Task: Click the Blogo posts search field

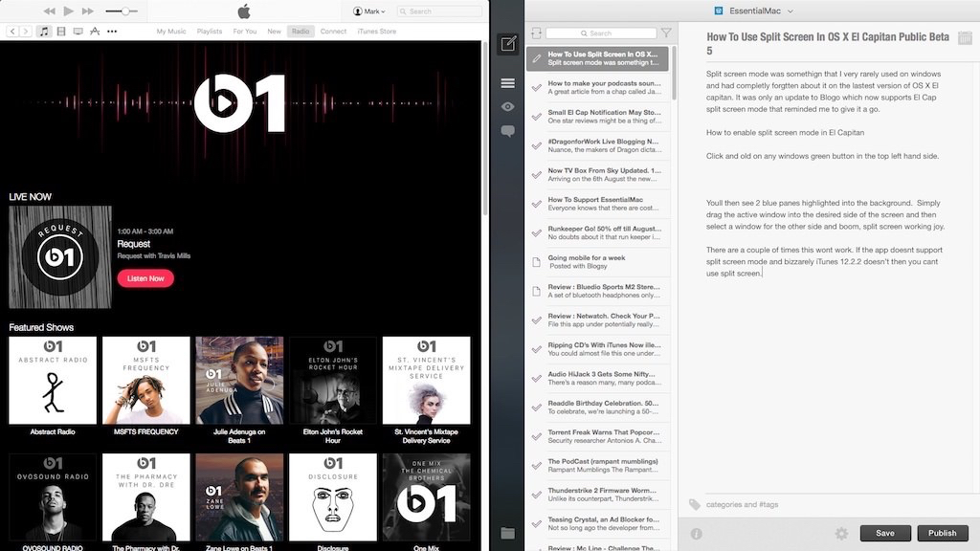Action: (601, 33)
